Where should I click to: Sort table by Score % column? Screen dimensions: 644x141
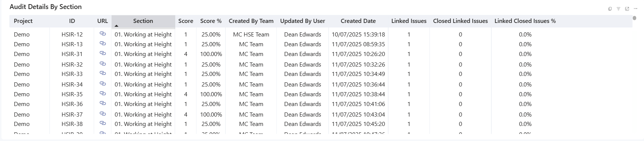point(211,21)
